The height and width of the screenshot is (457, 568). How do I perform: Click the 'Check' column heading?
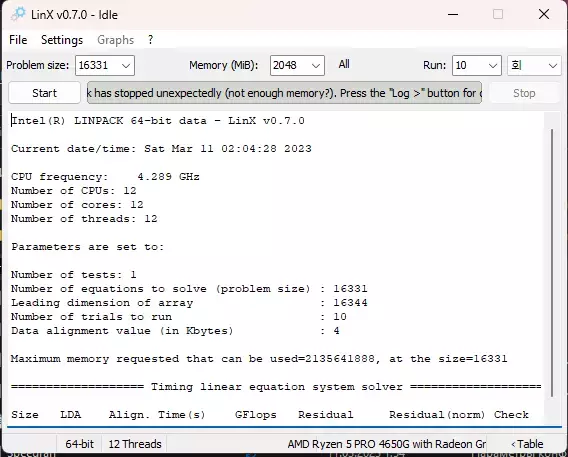pos(511,415)
